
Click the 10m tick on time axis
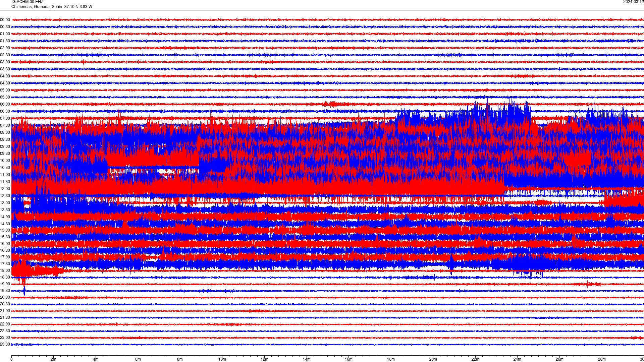[222, 359]
